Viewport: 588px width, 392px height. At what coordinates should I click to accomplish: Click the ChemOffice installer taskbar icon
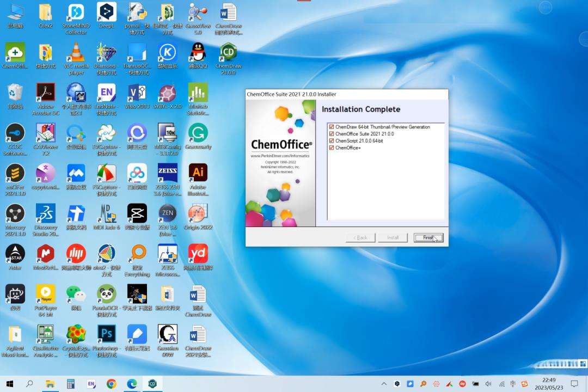[152, 384]
